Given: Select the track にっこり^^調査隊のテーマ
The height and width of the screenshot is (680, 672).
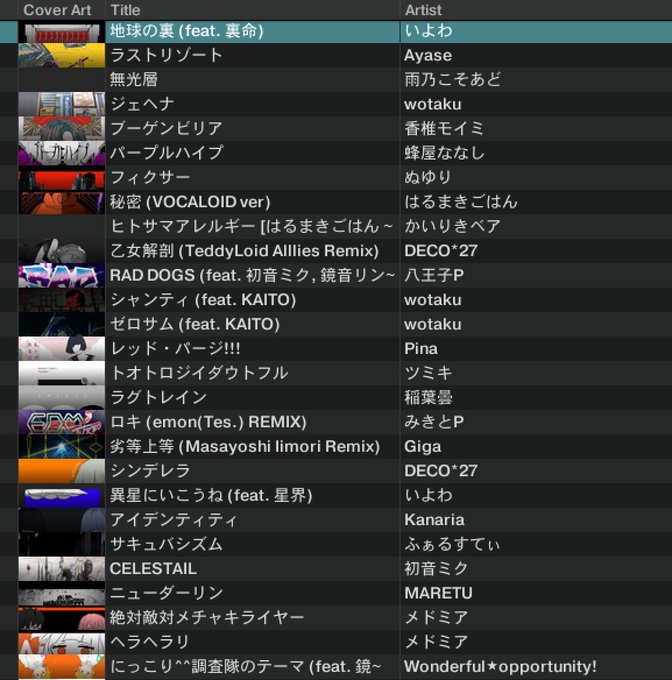Looking at the screenshot, I should 246,666.
